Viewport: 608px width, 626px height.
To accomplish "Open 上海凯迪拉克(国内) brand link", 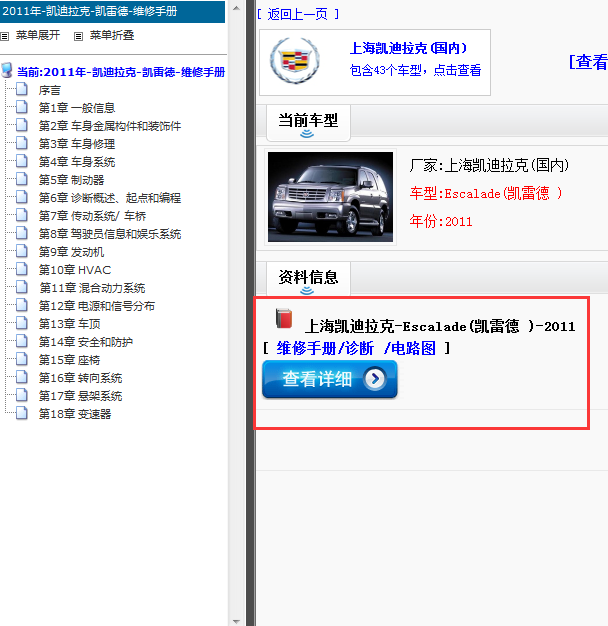I will 408,48.
